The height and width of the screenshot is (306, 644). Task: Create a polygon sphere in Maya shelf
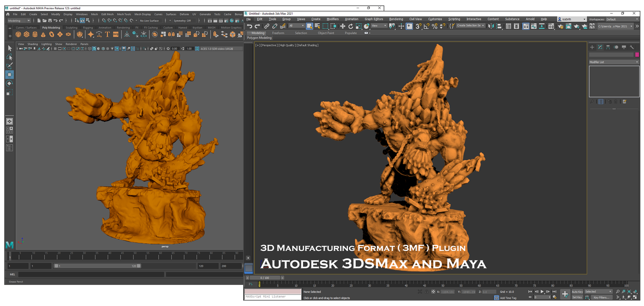[x=18, y=34]
